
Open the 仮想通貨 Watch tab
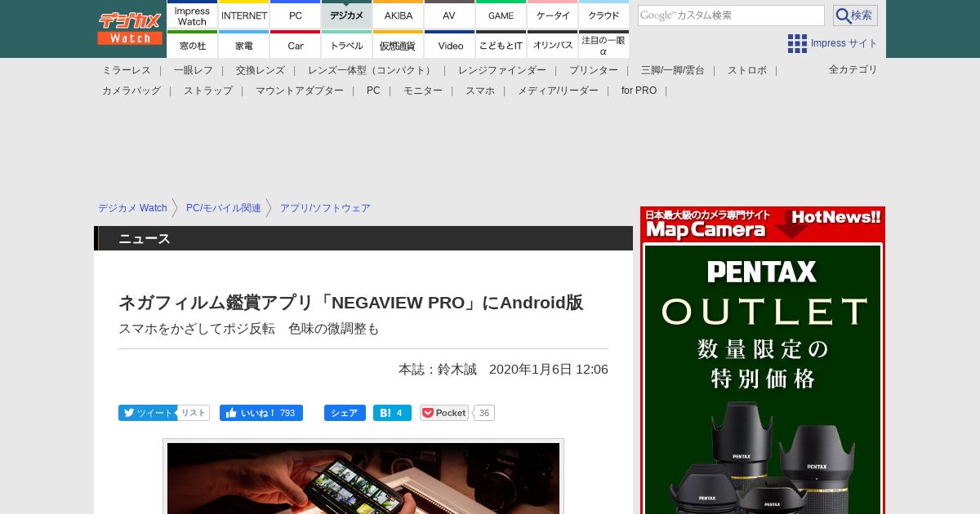[x=399, y=45]
